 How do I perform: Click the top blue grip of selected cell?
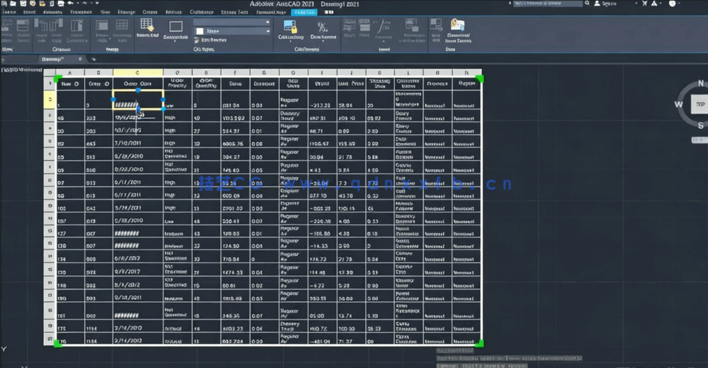[x=138, y=90]
